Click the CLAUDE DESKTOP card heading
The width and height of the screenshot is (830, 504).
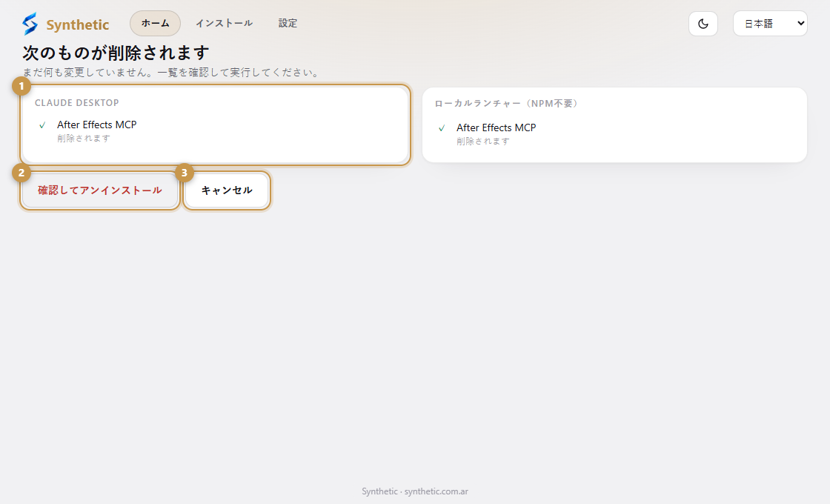pos(77,103)
